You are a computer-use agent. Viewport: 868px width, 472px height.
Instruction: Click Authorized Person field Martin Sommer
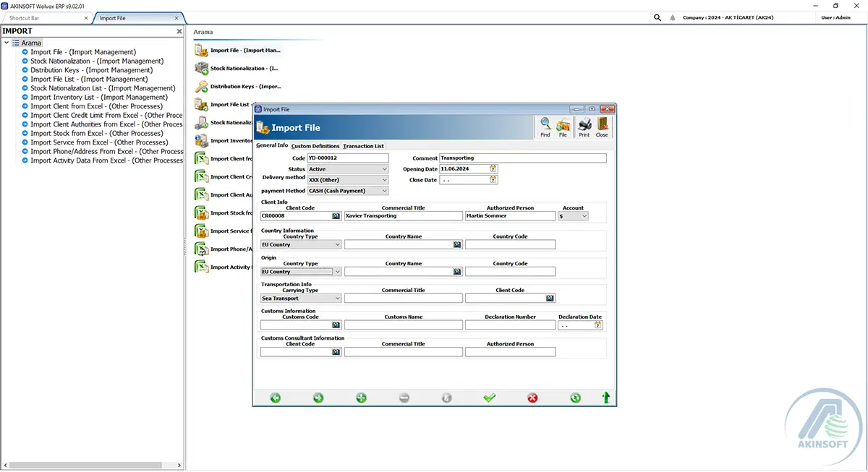tap(510, 216)
